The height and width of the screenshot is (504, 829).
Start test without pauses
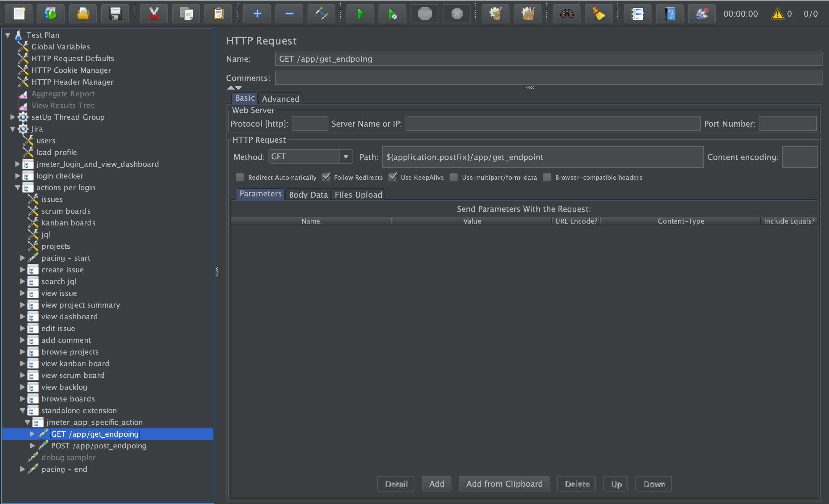coord(392,14)
